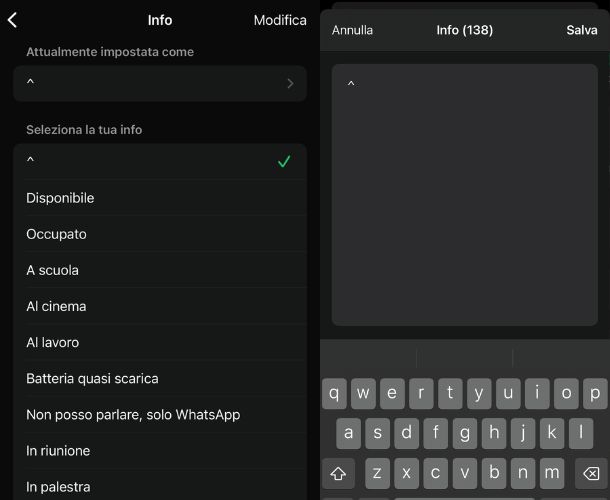
Task: Tap the b key
Action: point(494,474)
